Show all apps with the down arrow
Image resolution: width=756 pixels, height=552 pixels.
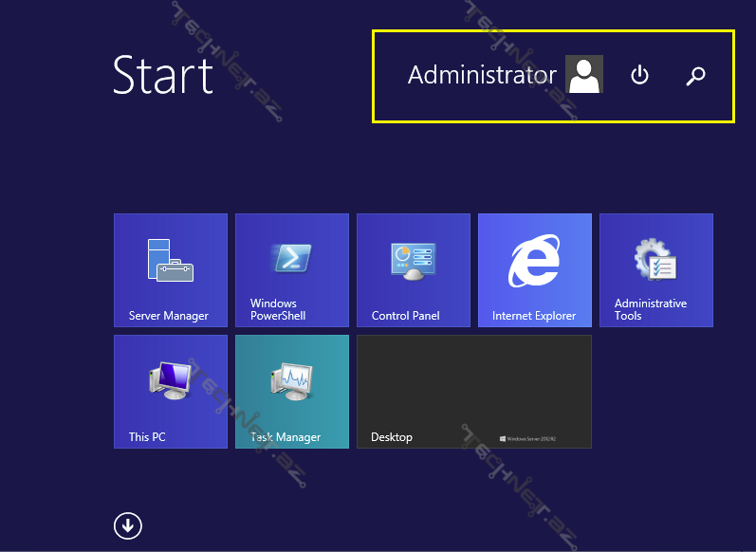pyautogui.click(x=128, y=524)
